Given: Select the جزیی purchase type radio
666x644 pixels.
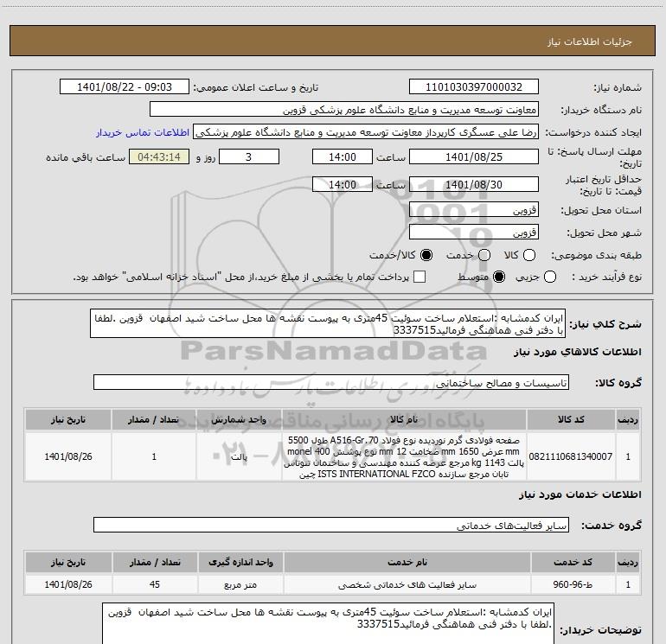Looking at the screenshot, I should pyautogui.click(x=550, y=277).
